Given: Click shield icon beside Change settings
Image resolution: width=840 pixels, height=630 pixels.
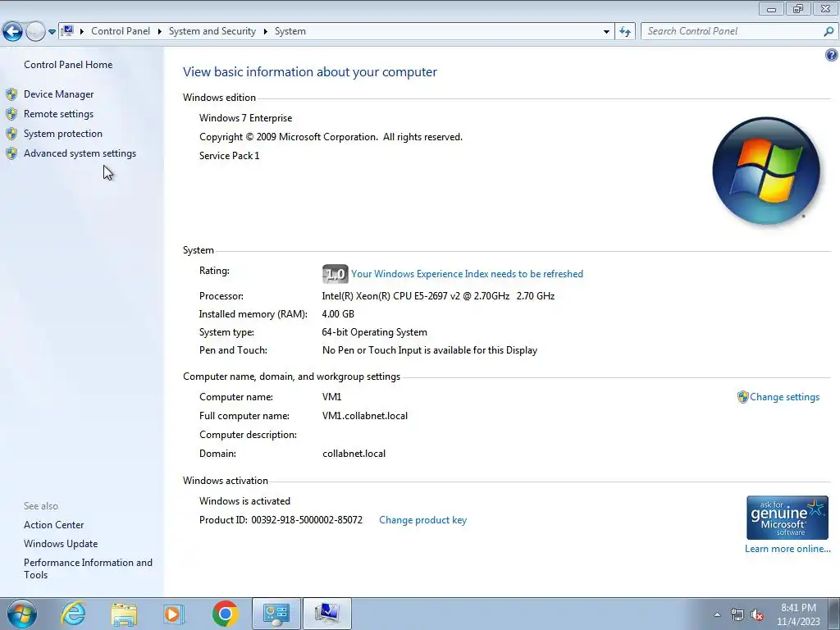Looking at the screenshot, I should click(742, 397).
